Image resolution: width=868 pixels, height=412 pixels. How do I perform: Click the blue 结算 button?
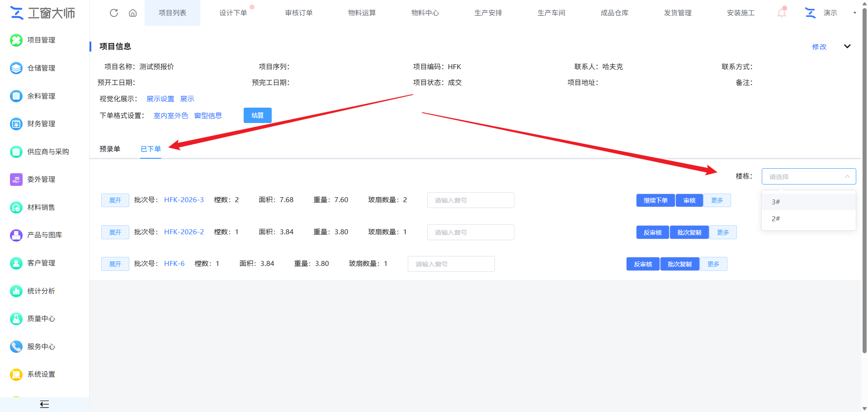coord(258,115)
